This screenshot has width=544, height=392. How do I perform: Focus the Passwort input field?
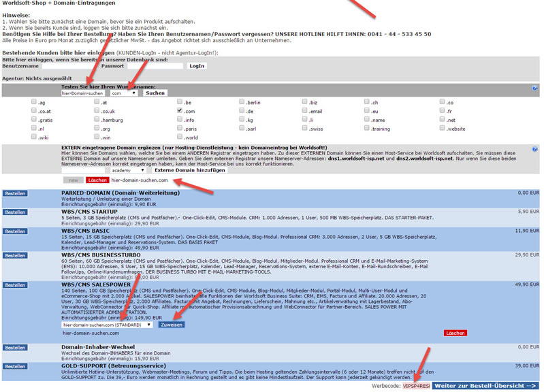click(x=155, y=66)
